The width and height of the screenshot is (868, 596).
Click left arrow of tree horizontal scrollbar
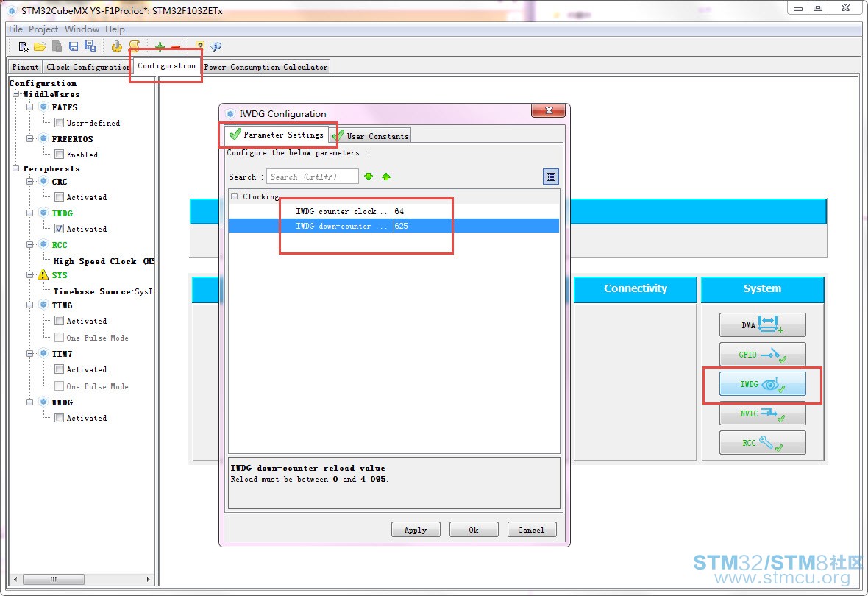15,579
